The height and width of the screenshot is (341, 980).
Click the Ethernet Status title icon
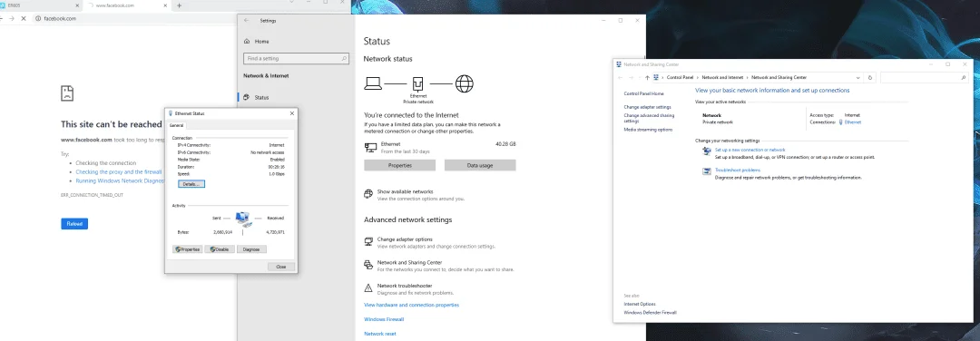tap(170, 113)
